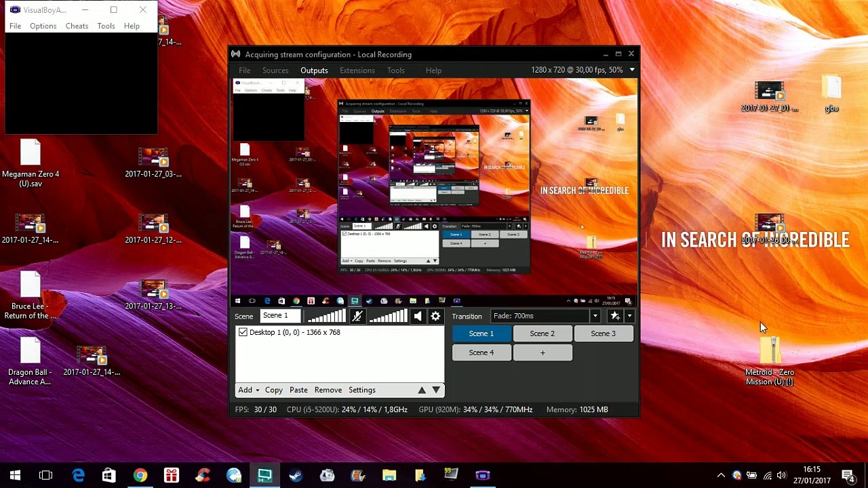Switch to Scene 4
868x488 pixels.
481,352
